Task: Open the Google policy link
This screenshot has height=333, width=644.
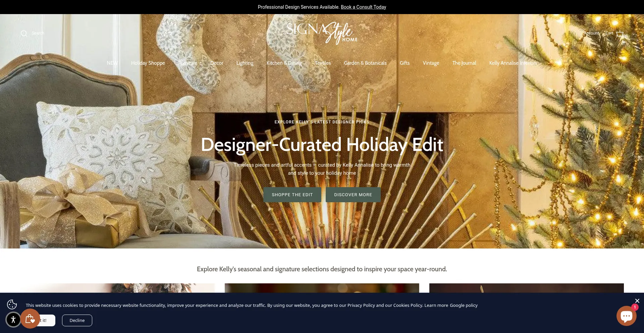Action: [x=464, y=305]
